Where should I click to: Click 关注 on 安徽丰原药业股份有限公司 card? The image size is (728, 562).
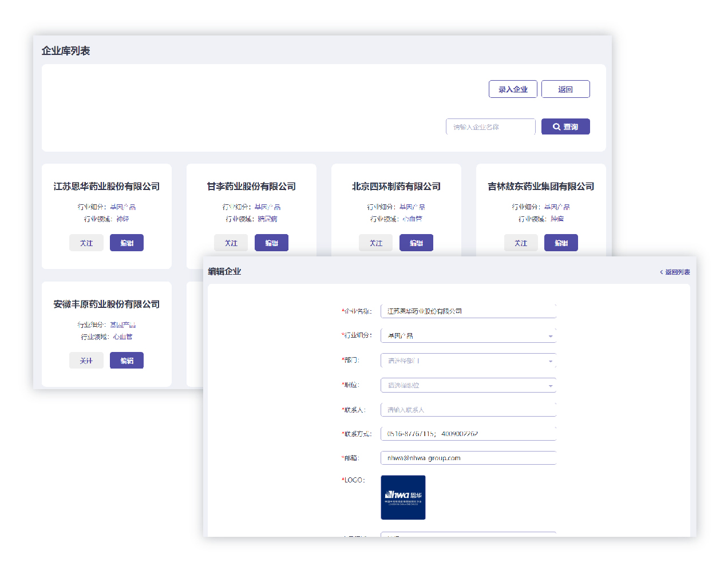pyautogui.click(x=86, y=361)
